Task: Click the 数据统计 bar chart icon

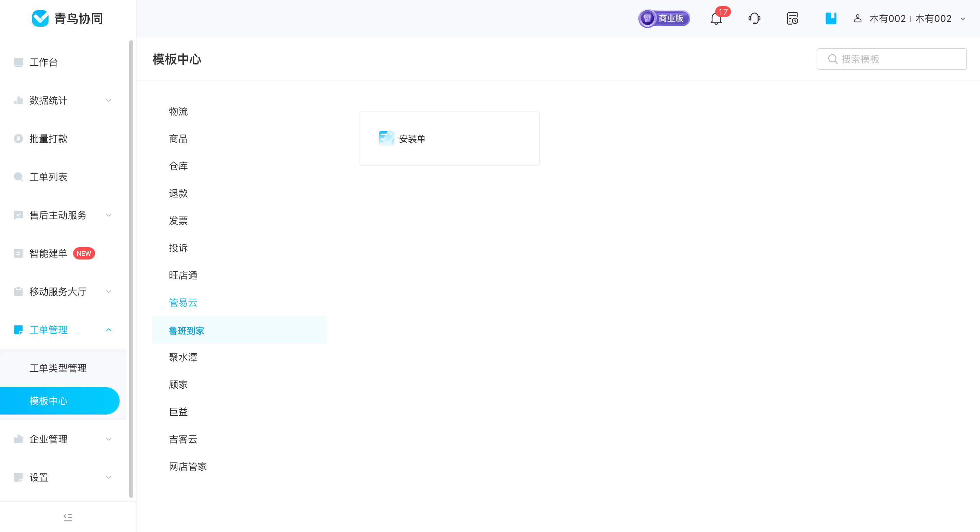Action: coord(18,100)
